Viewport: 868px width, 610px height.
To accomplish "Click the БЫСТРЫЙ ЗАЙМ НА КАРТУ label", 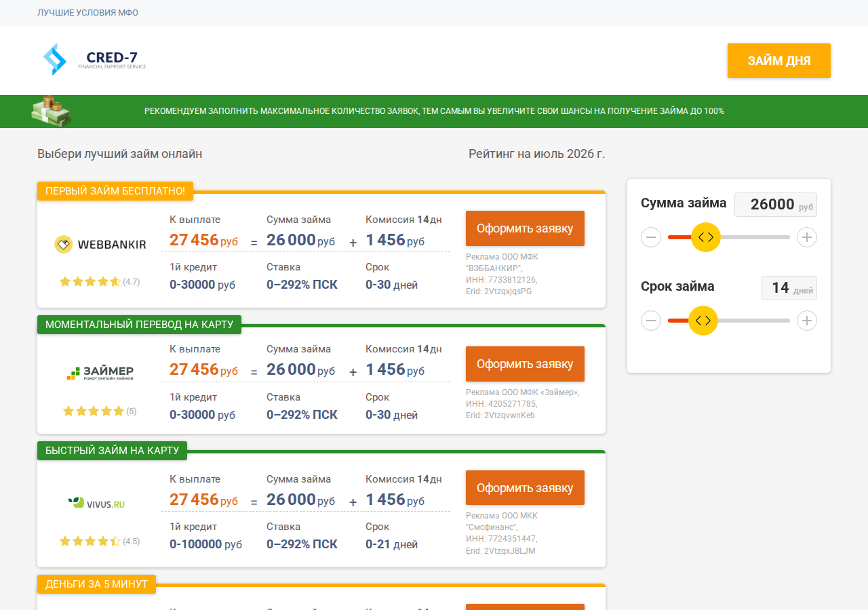I will coord(113,451).
